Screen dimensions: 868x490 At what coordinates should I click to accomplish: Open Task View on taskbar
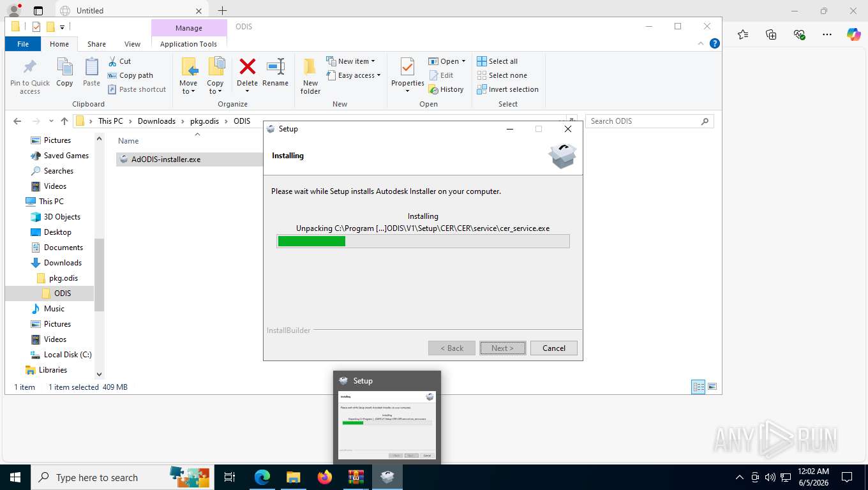pyautogui.click(x=230, y=477)
